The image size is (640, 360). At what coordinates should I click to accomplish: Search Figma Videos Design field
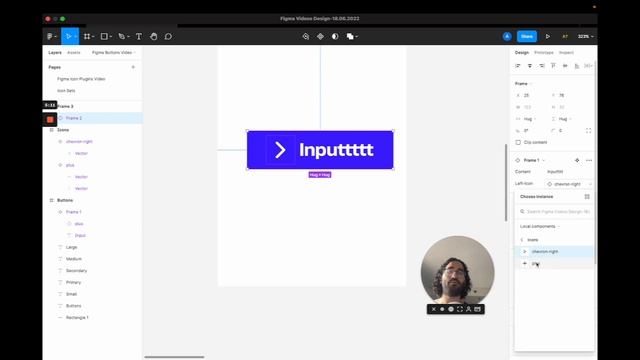point(555,211)
